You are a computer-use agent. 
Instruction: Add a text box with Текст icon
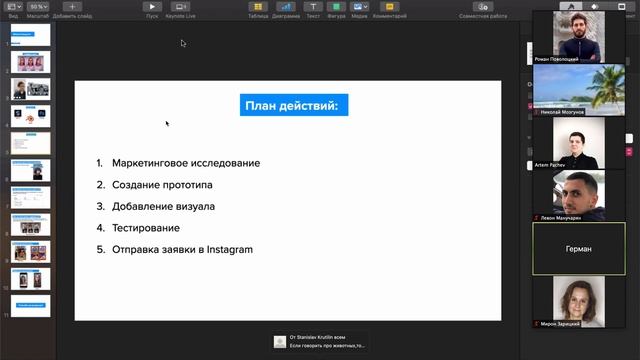coord(313,7)
